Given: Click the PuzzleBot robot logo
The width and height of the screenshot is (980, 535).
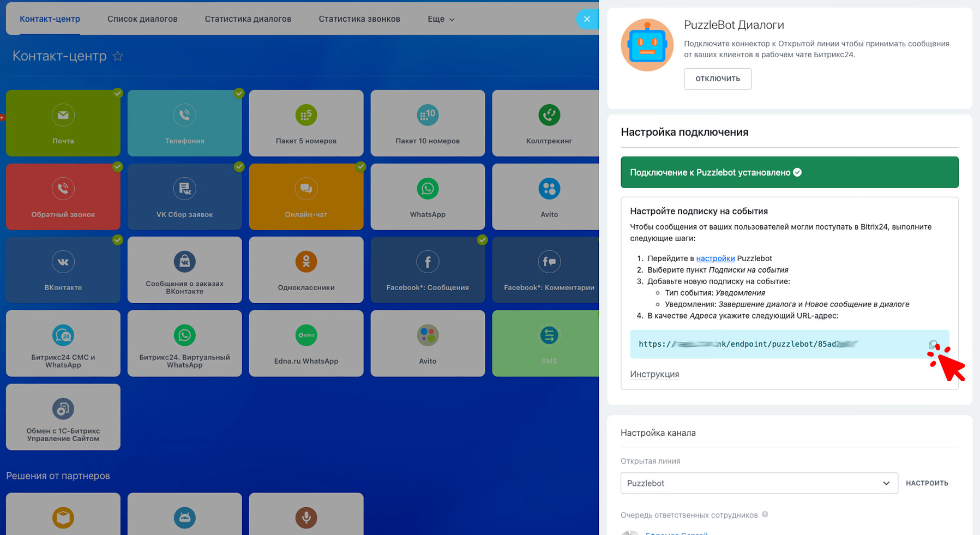Looking at the screenshot, I should coord(647,45).
